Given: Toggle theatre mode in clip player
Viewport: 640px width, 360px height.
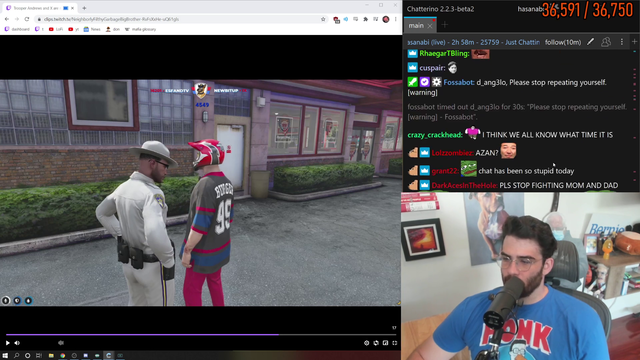Looking at the screenshot, I should point(385,343).
